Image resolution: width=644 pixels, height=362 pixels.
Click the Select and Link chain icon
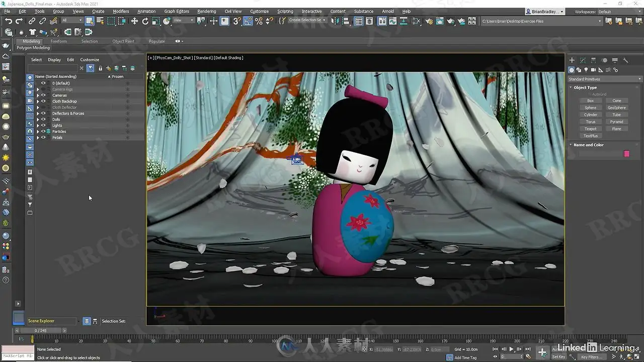pos(32,21)
